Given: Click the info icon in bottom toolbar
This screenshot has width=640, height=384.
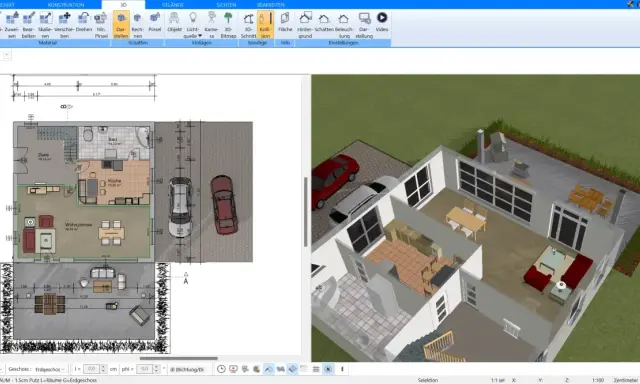Looking at the screenshot, I should click(x=342, y=369).
